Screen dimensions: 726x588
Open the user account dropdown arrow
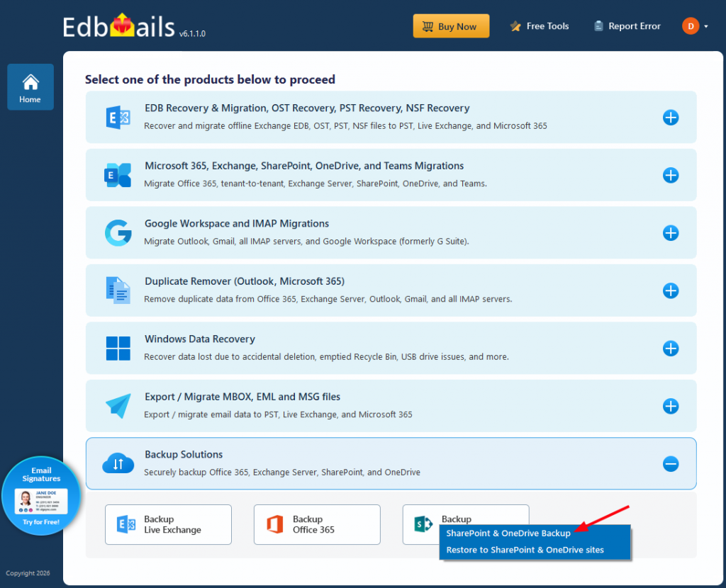pos(706,26)
